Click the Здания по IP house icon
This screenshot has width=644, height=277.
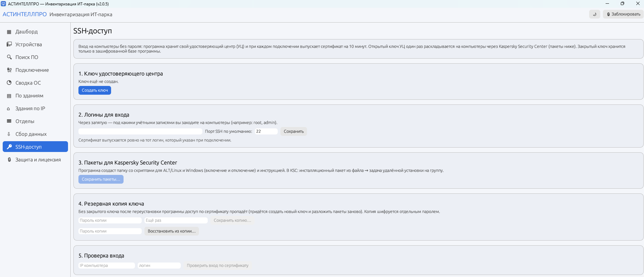[x=9, y=109]
